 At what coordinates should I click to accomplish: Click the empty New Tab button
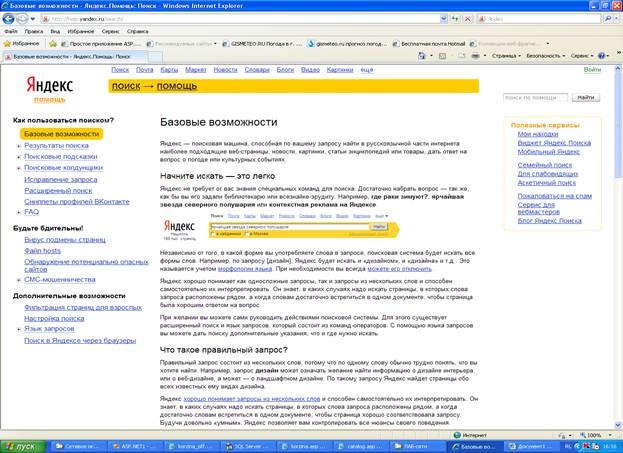155,57
